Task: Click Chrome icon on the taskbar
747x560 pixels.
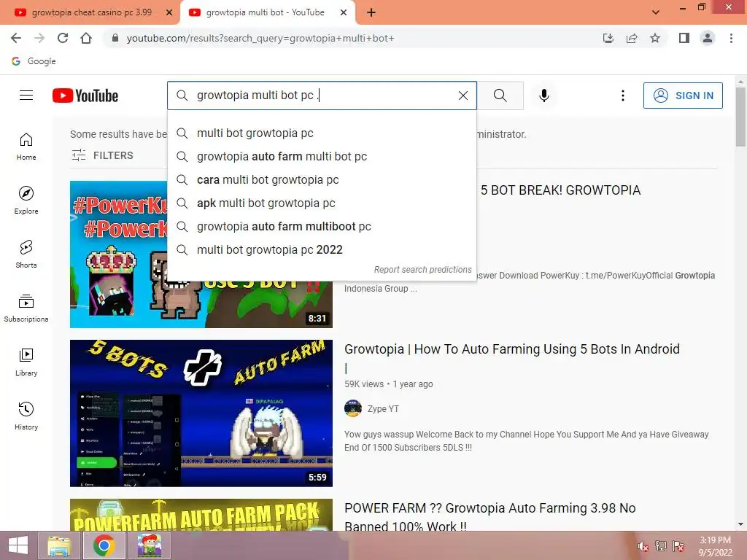Action: [104, 545]
